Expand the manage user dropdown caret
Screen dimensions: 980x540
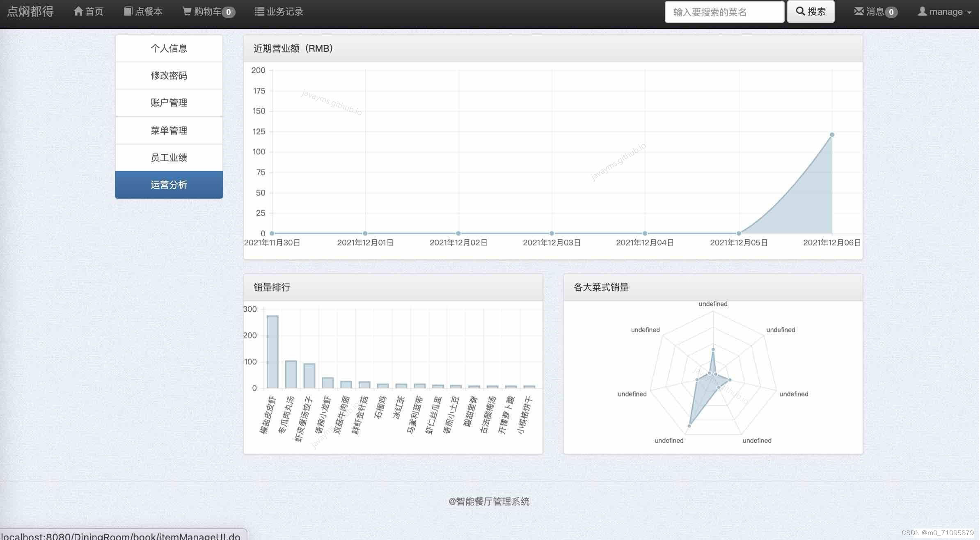(969, 13)
